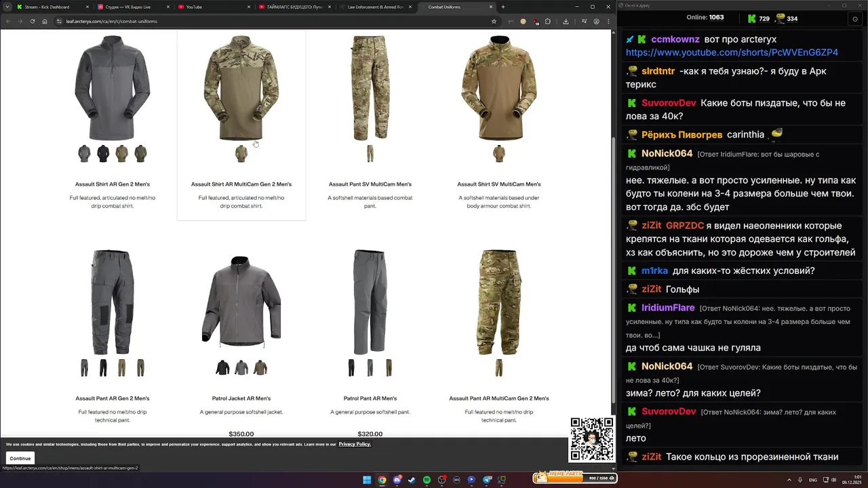Switch to the VK Видео Live tab

[x=132, y=7]
